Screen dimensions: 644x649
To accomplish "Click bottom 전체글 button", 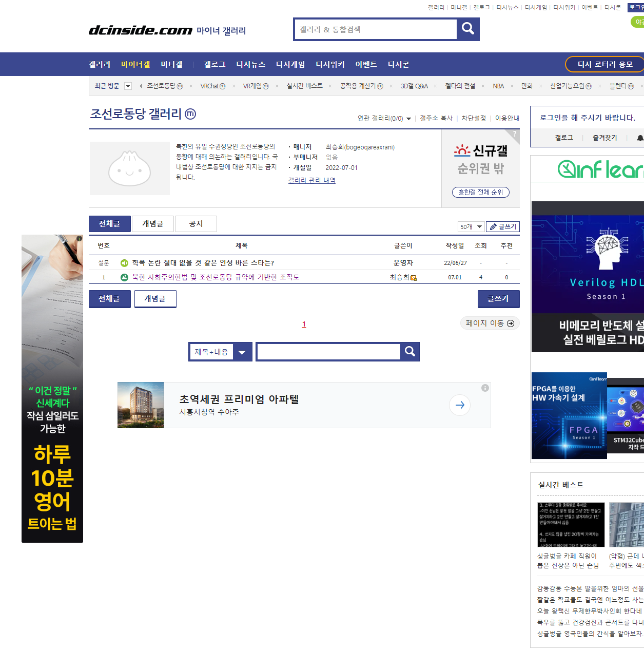I will point(109,299).
